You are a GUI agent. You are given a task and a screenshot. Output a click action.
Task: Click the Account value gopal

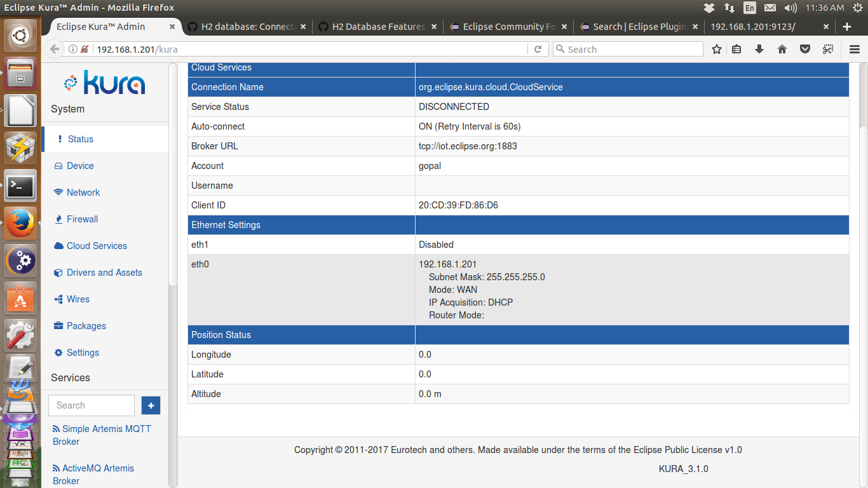coord(430,166)
